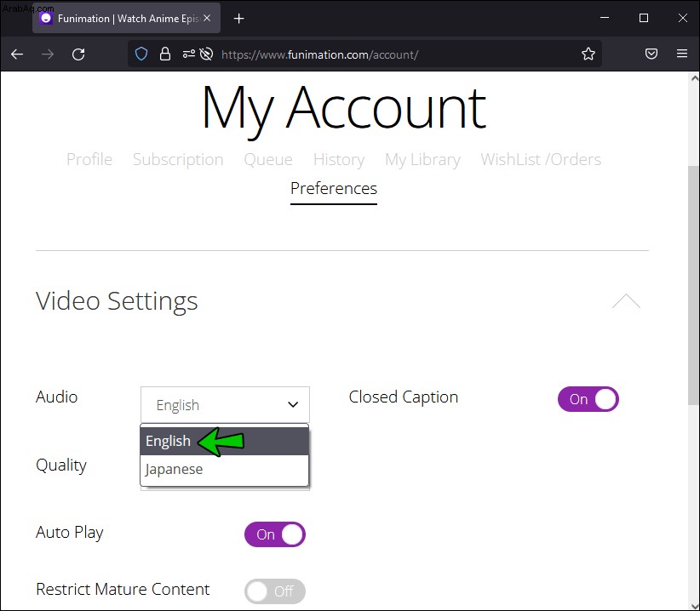Screen dimensions: 700x611
Task: Disable the Auto Play switch
Action: point(274,534)
